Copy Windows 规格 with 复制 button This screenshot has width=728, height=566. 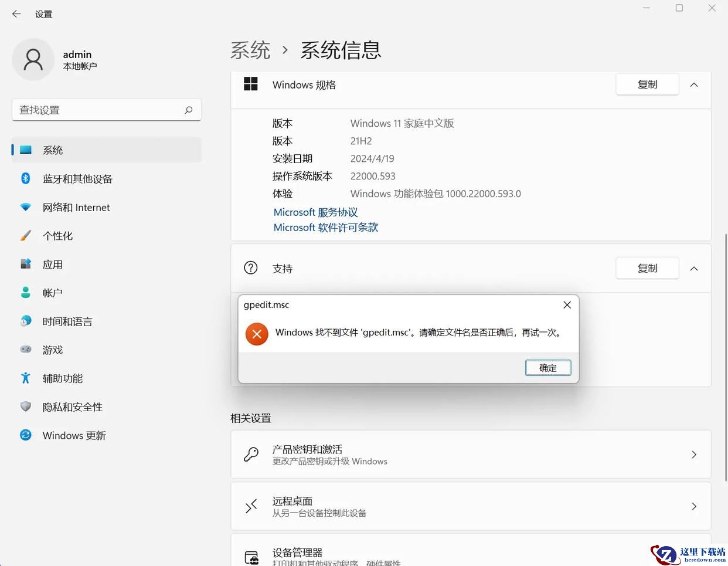[647, 85]
